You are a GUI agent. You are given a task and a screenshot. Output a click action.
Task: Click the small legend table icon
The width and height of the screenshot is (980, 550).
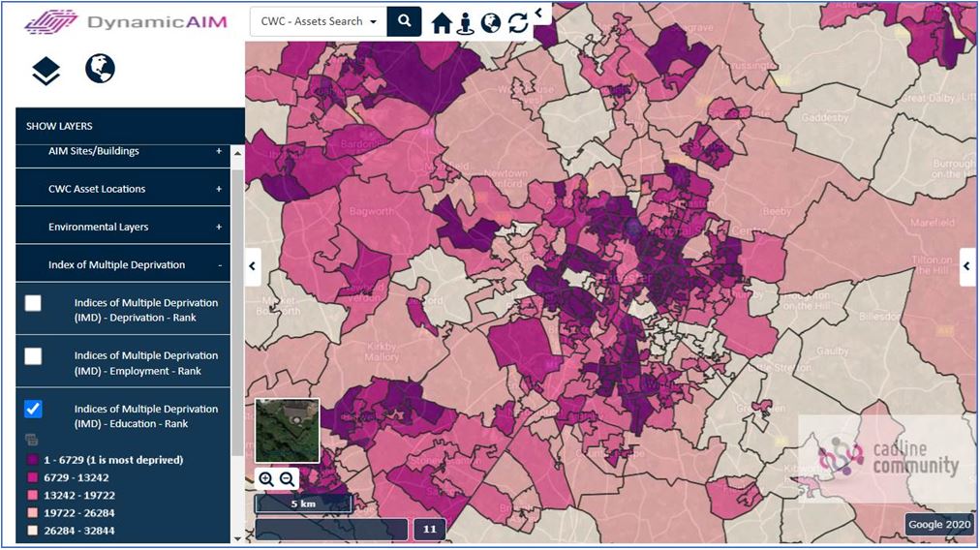(x=31, y=440)
